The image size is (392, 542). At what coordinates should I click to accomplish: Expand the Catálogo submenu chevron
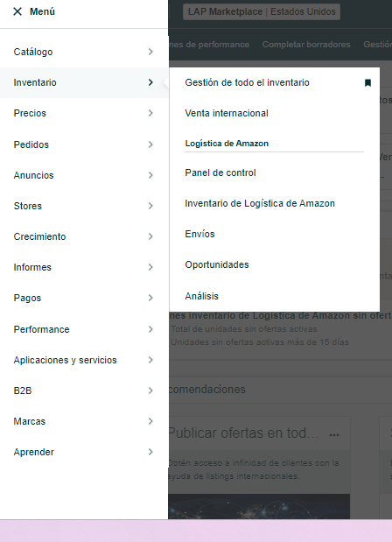(x=150, y=52)
